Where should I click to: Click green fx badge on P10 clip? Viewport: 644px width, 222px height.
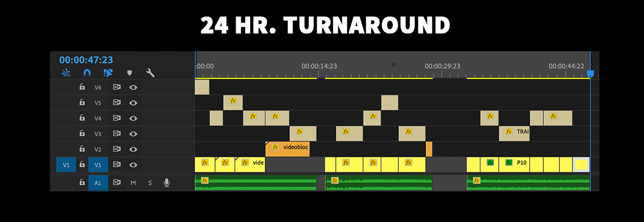coord(509,162)
